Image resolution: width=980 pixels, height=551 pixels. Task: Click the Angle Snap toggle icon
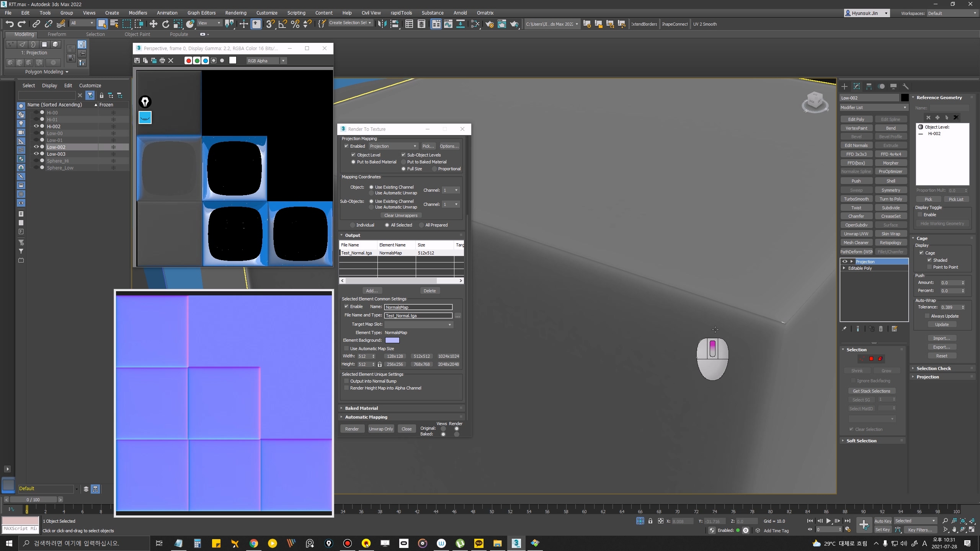pyautogui.click(x=283, y=24)
